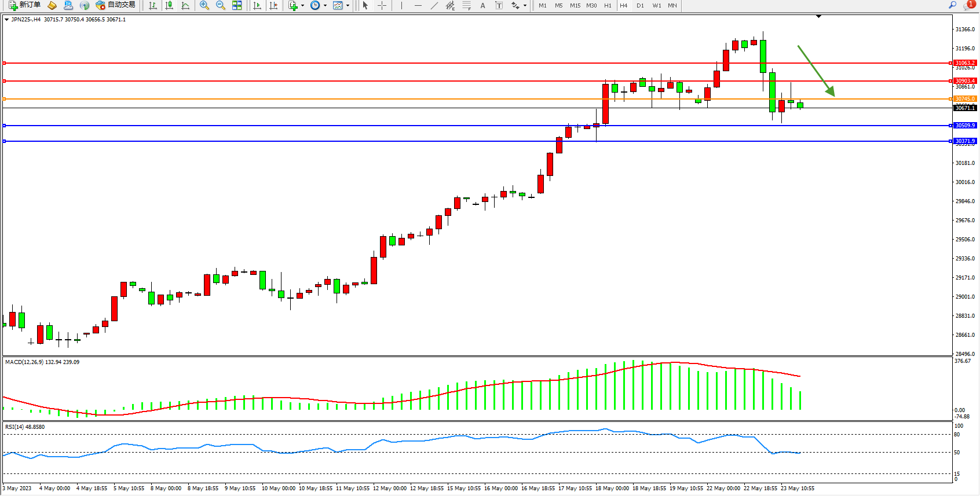Open the chart templates dropdown arrow

tap(348, 5)
